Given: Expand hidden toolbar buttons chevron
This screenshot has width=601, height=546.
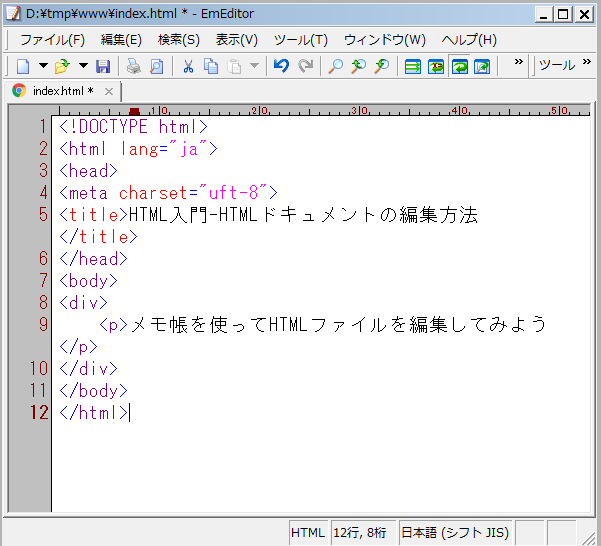Looking at the screenshot, I should coord(519,62).
